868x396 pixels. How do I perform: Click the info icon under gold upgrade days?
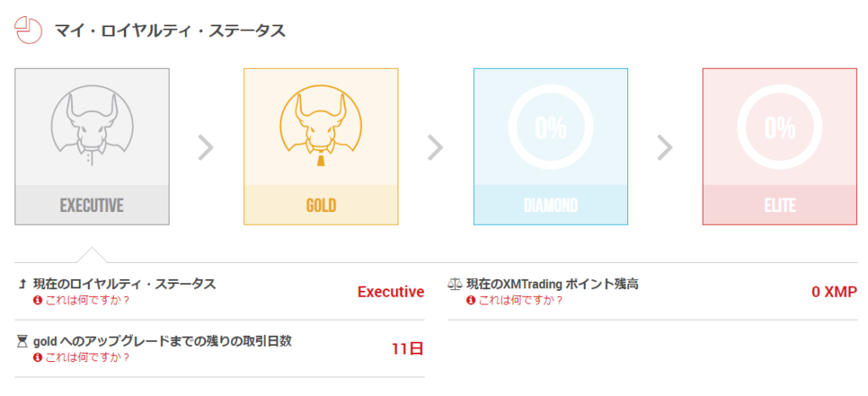point(37,357)
